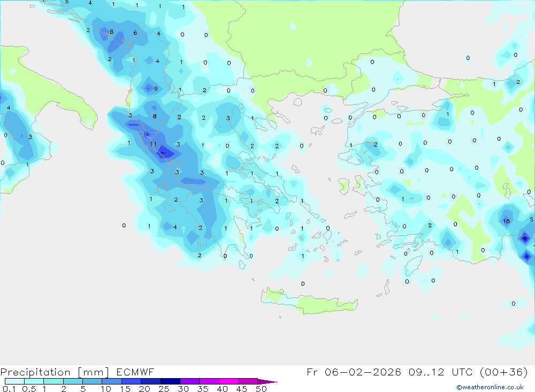Click the legend label '20'
This screenshot has width=535, height=392.
click(144, 389)
